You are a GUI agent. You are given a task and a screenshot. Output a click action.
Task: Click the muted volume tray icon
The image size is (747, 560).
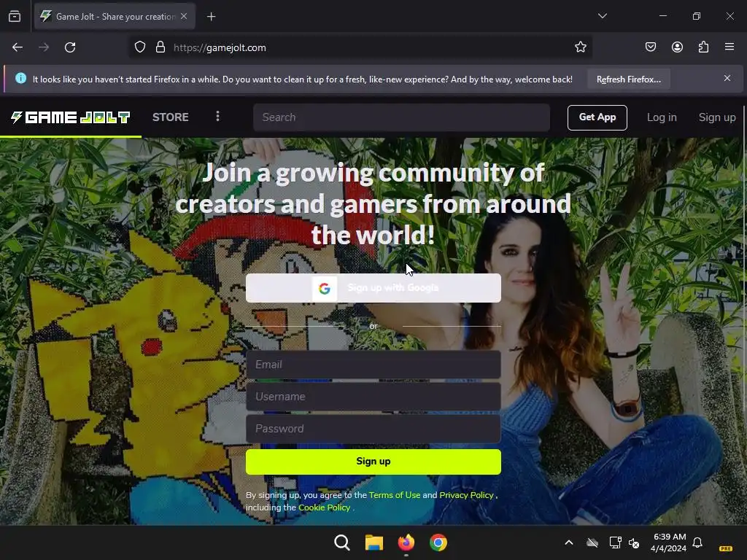(x=634, y=542)
